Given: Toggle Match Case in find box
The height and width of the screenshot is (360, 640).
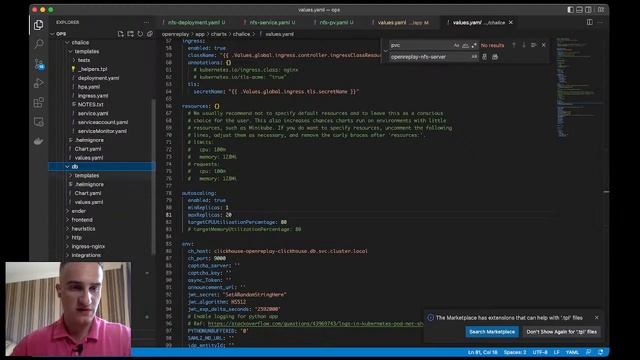Looking at the screenshot, I should [x=456, y=45].
